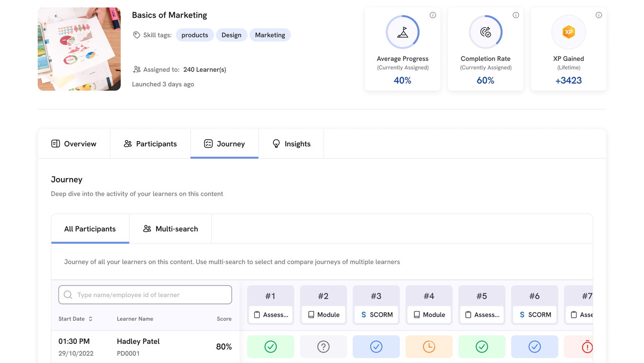Click green checkmark status under step #1
Viewport: 644px width, 363px height.
coord(270,347)
